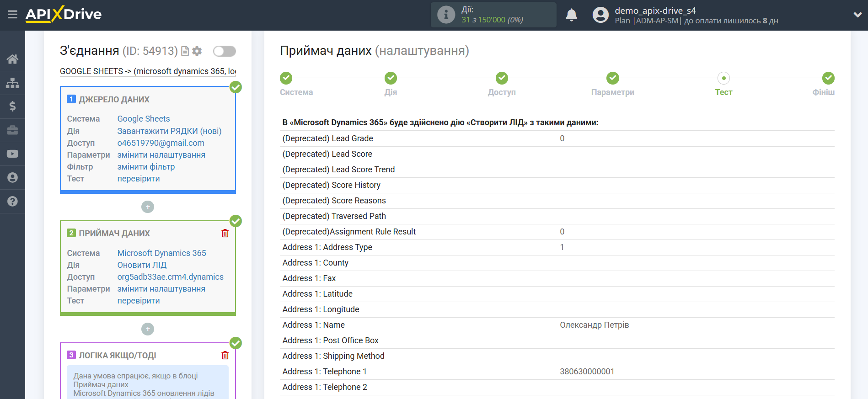The width and height of the screenshot is (868, 399).
Task: Click the Address 1: Post Office Box row
Action: [557, 340]
